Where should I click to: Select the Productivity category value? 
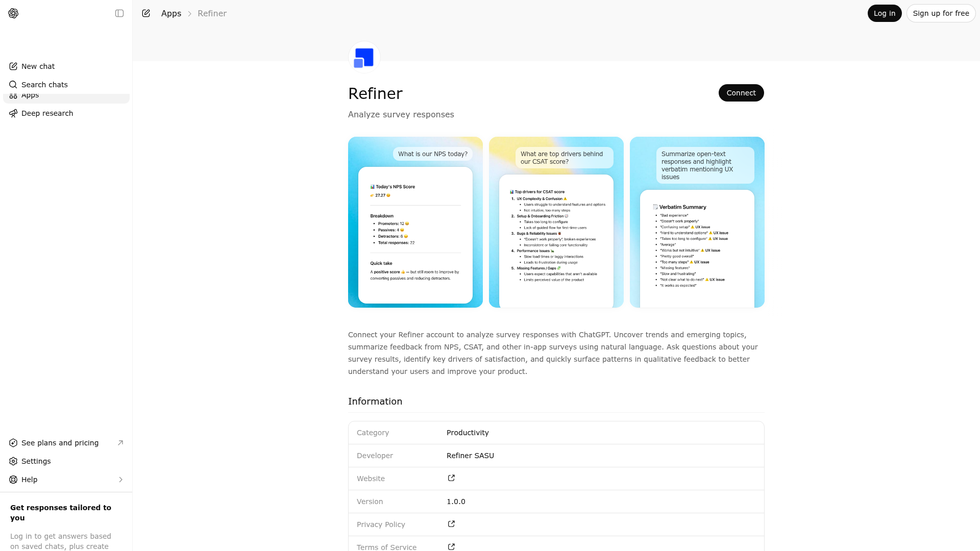click(x=468, y=433)
